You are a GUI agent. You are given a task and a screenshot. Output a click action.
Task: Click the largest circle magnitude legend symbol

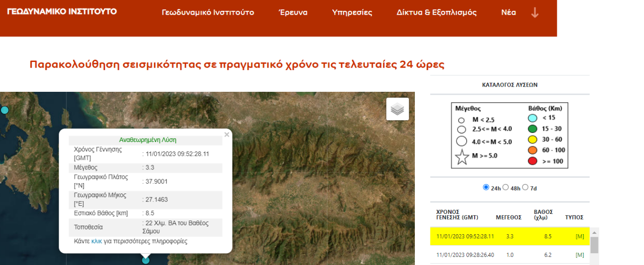point(462,141)
